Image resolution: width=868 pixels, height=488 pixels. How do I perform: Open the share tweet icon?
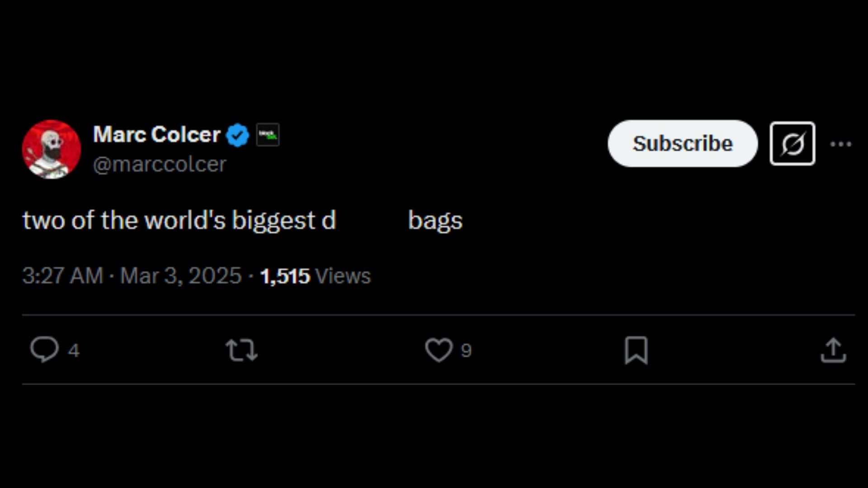[x=833, y=350]
